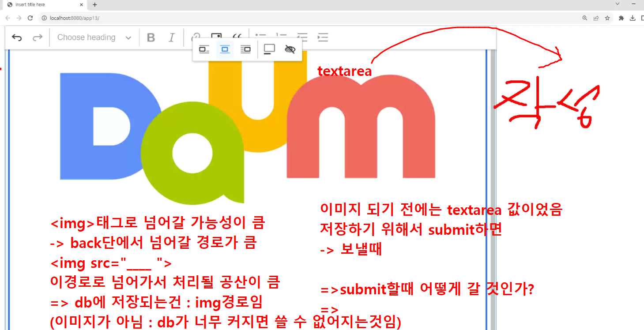The width and height of the screenshot is (644, 330).
Task: Reload the current page
Action: (x=30, y=18)
